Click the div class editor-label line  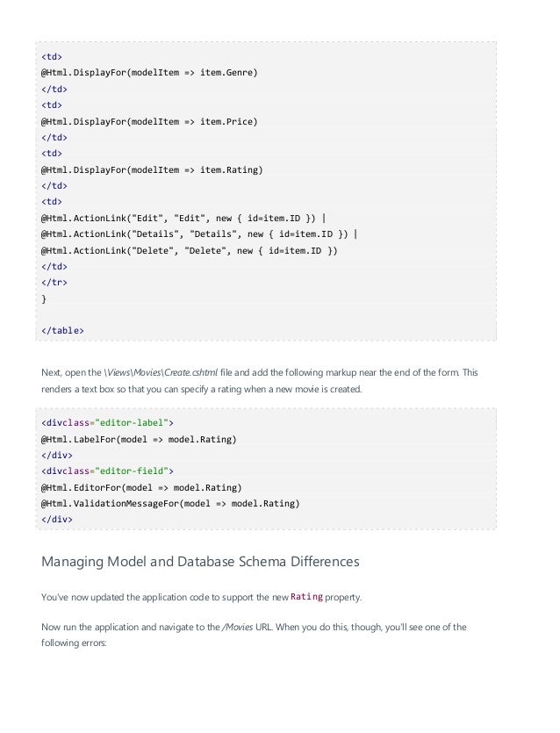tap(107, 422)
